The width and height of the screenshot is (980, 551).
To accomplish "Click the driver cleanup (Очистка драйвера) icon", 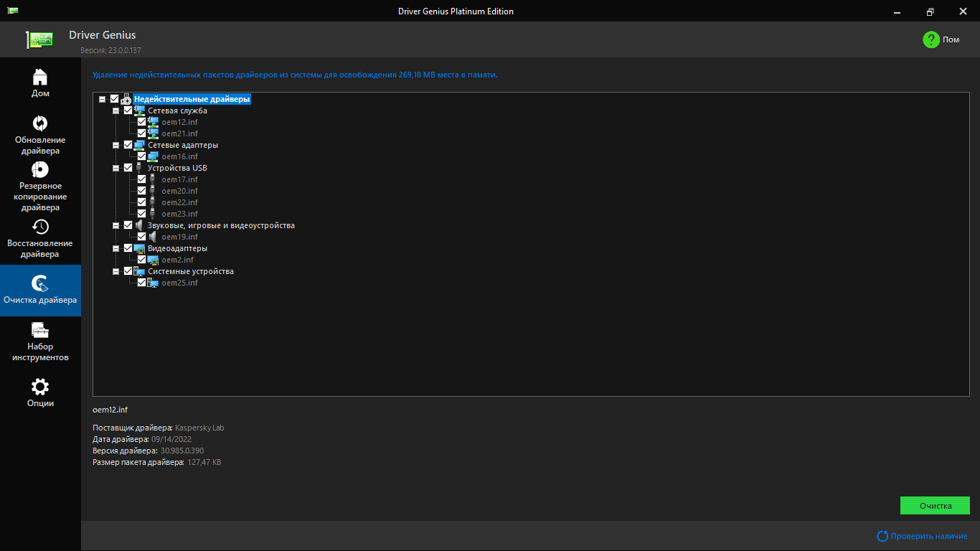I will (x=40, y=283).
